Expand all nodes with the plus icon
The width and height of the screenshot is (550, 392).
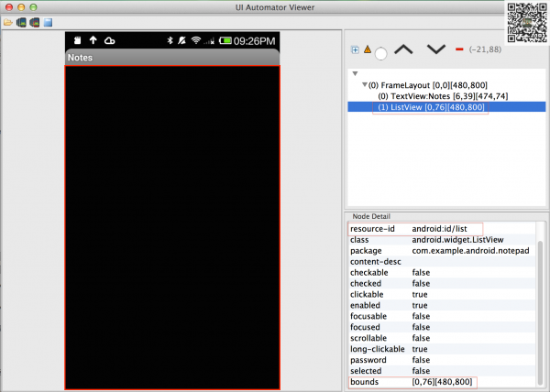[355, 49]
